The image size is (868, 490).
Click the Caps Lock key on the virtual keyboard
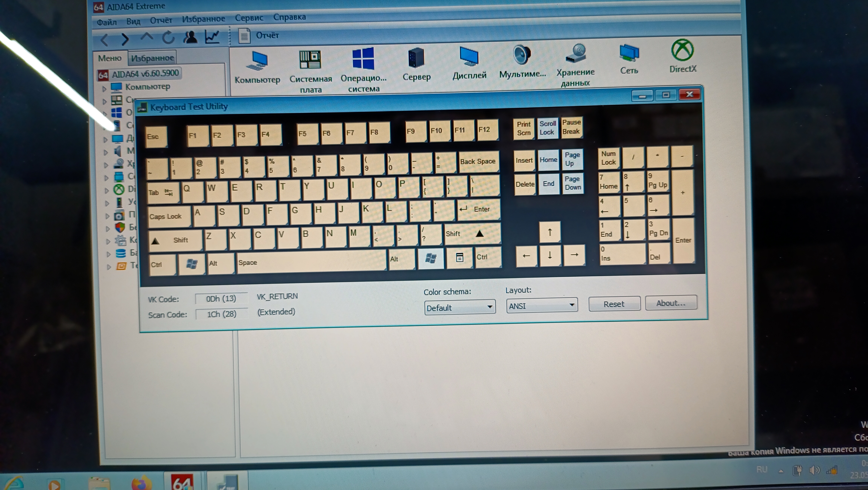coord(169,216)
